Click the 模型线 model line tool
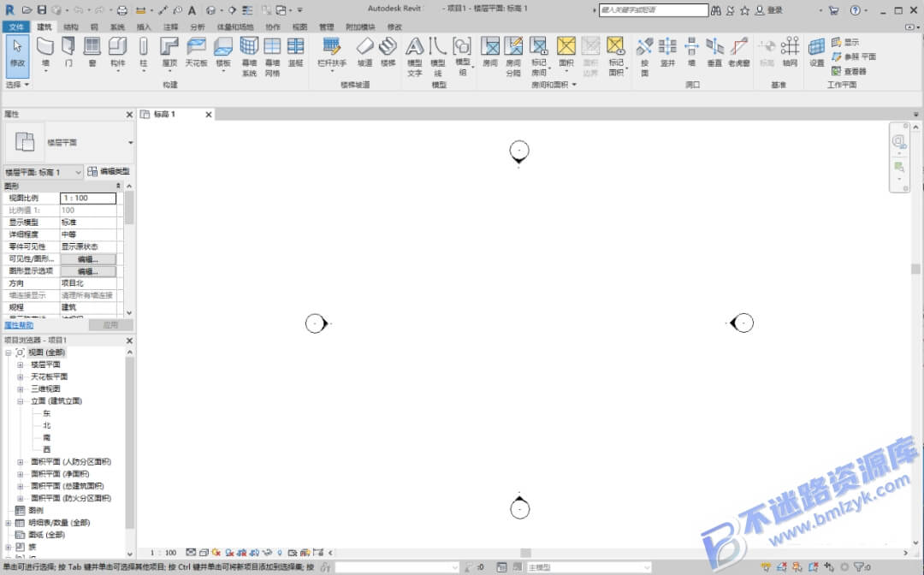924x575 pixels. click(x=438, y=56)
